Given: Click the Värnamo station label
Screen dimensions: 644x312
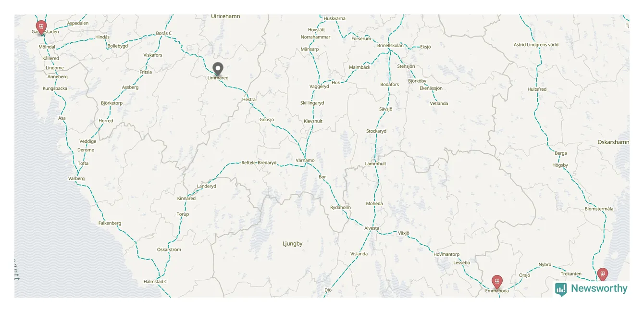Looking at the screenshot, I should pyautogui.click(x=305, y=160).
